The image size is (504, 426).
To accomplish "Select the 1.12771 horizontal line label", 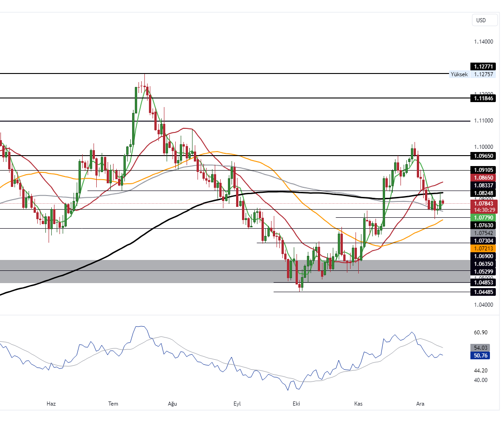I will coord(484,66).
